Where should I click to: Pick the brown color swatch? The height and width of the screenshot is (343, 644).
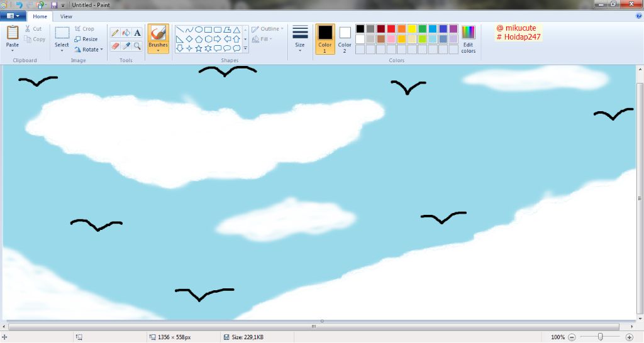pyautogui.click(x=380, y=39)
